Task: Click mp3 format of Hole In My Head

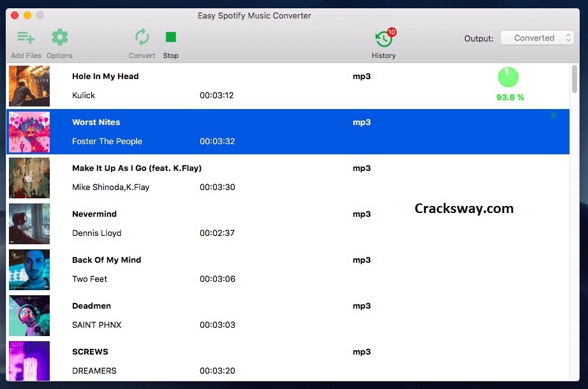Action: pos(362,77)
